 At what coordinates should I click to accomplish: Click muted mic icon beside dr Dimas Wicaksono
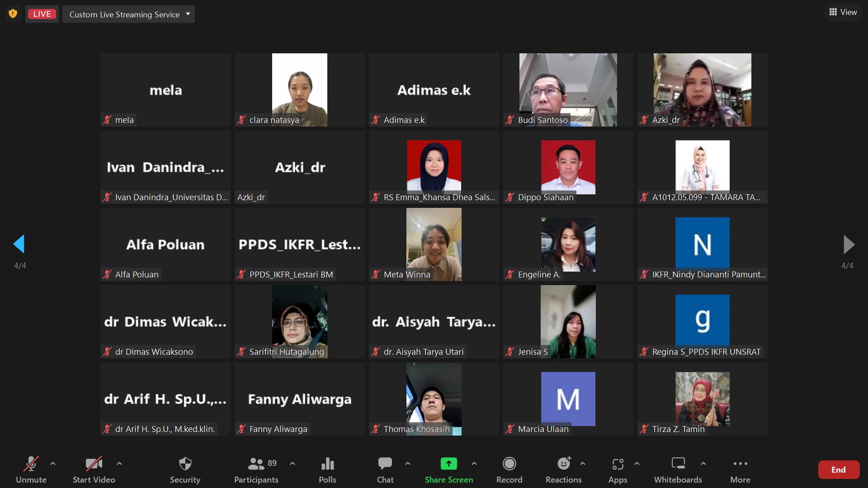tap(107, 352)
